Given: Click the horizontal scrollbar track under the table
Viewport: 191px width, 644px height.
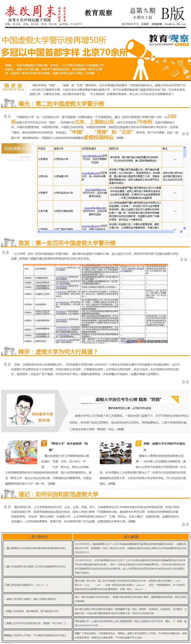Looking at the screenshot, I should (110, 232).
